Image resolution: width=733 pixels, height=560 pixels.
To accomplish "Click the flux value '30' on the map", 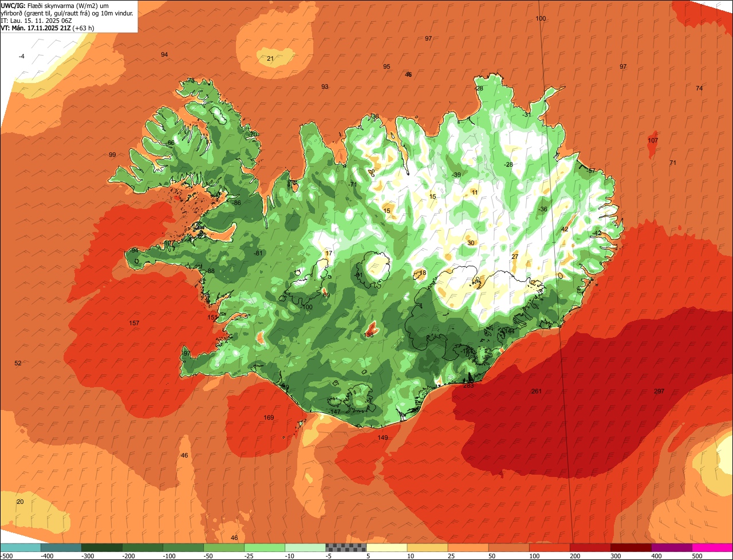I will [471, 243].
